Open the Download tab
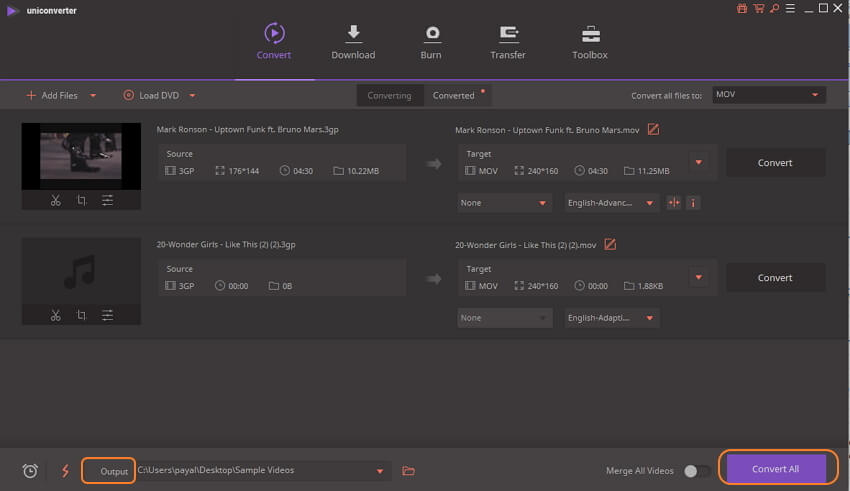 coord(353,42)
